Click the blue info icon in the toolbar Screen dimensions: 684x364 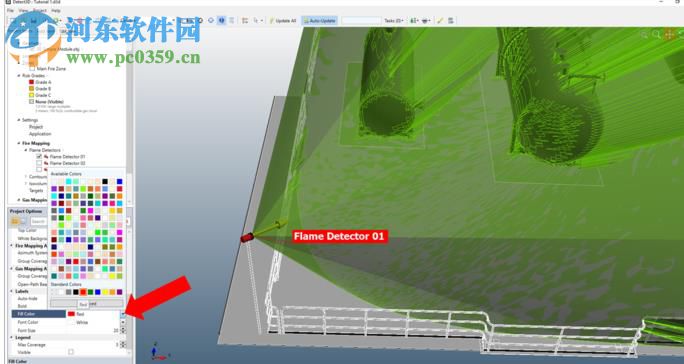pyautogui.click(x=222, y=21)
